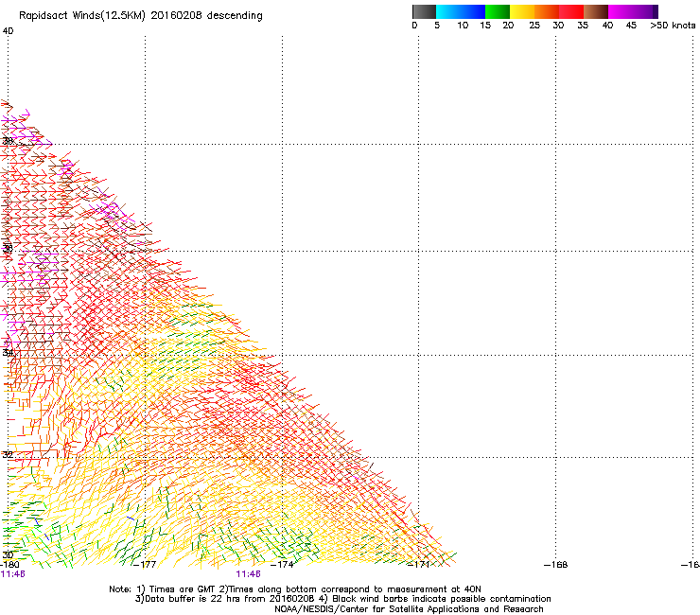700x615 pixels.
Task: Click the "-174" longitude axis label
Action: coord(282,565)
